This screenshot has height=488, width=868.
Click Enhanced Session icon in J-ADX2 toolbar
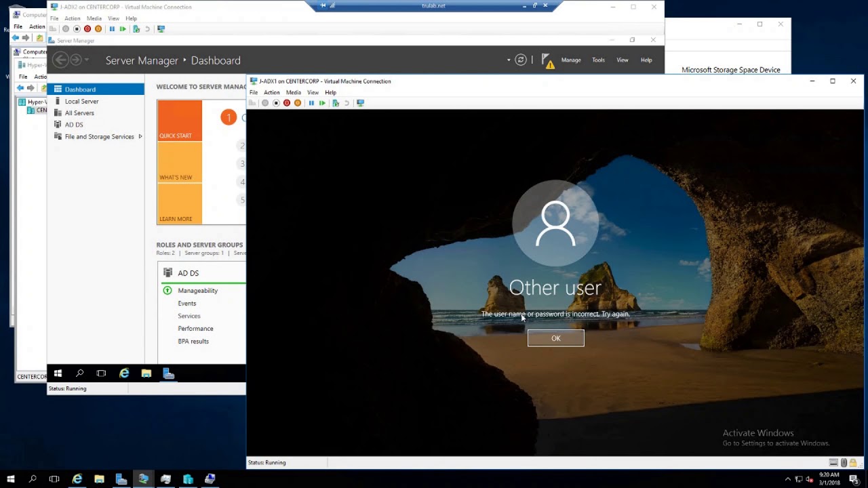(x=161, y=29)
